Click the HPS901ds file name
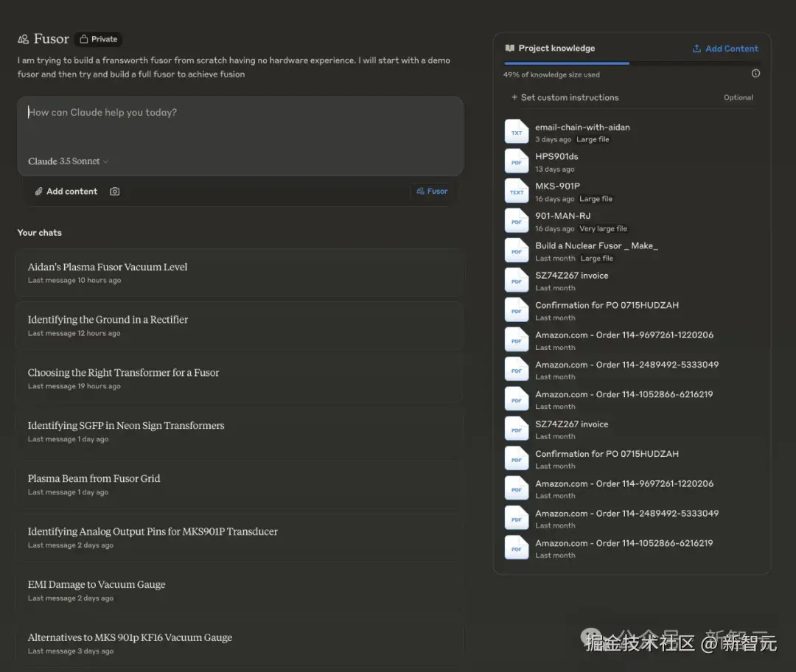This screenshot has width=796, height=672. coord(556,157)
